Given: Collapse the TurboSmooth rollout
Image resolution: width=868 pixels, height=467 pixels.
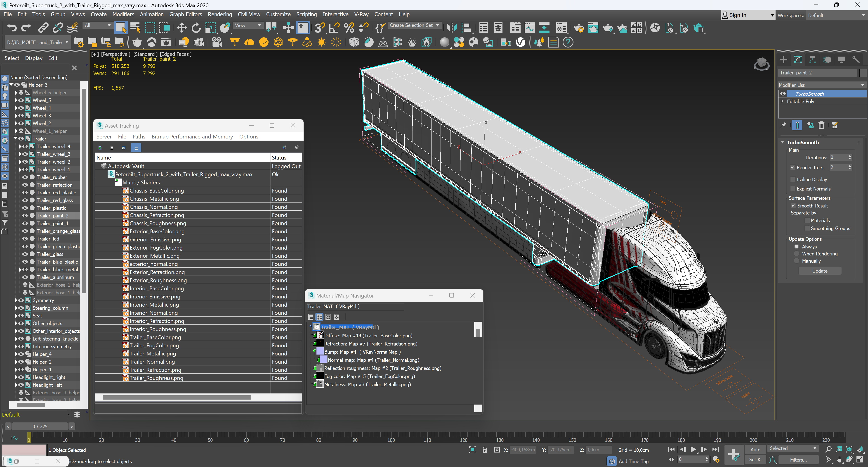Looking at the screenshot, I should point(782,142).
